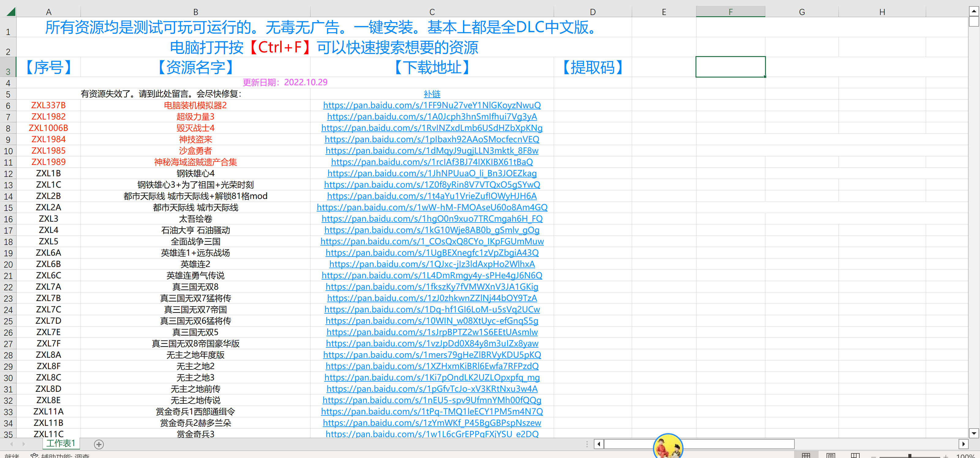Select cell ZXL8F
Viewport: 980px width, 458px height.
[x=48, y=366]
